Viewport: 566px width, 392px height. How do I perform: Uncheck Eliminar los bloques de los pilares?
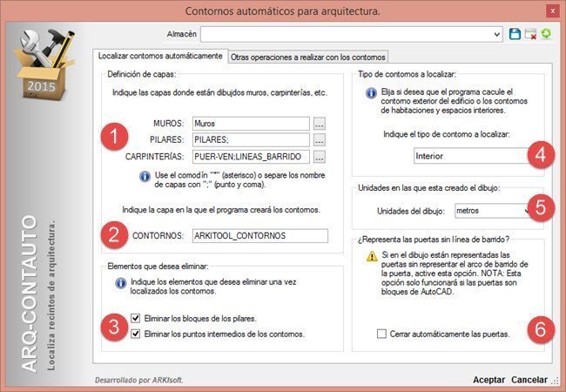(135, 318)
